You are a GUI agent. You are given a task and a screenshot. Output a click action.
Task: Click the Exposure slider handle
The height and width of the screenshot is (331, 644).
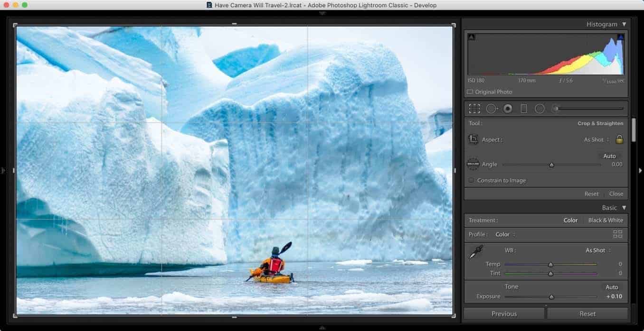pyautogui.click(x=551, y=297)
